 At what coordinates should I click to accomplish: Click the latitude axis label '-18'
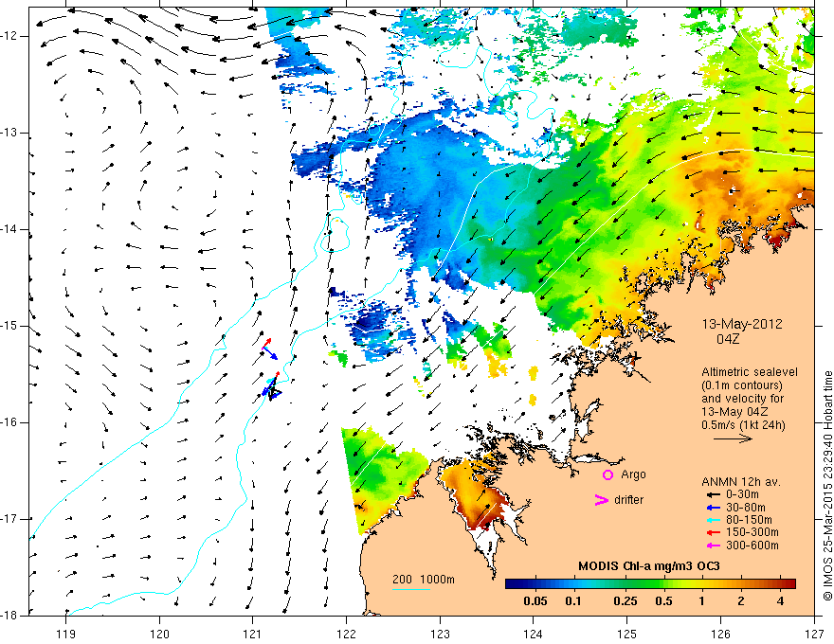tap(10, 616)
